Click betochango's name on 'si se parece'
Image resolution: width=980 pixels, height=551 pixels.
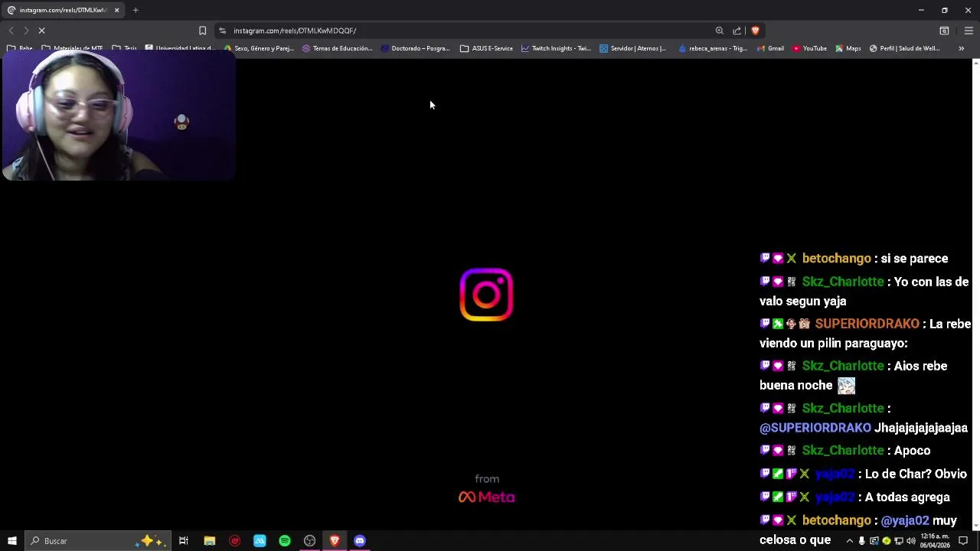click(x=836, y=259)
